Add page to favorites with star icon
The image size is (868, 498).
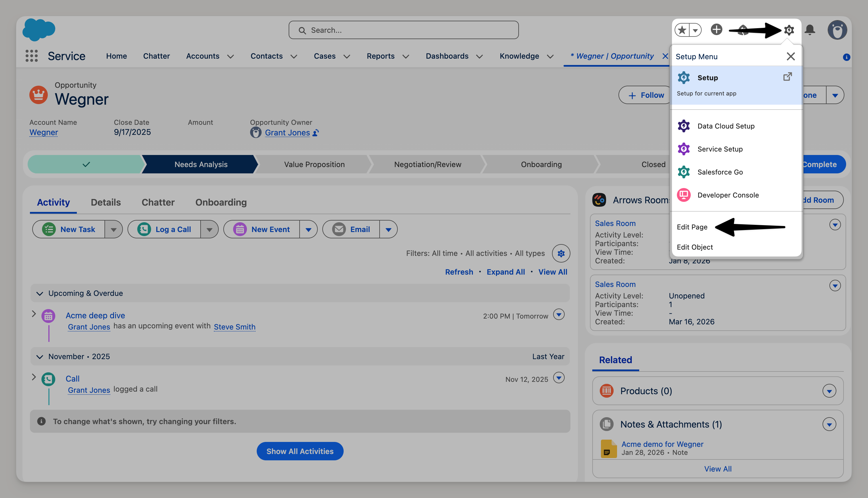coord(682,30)
